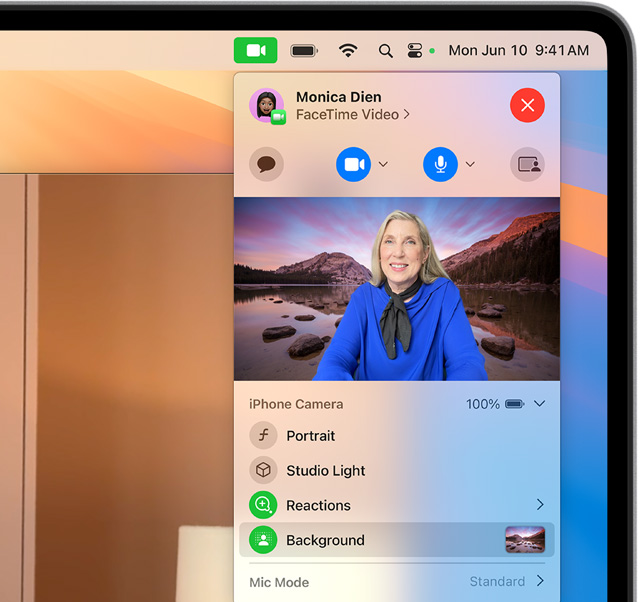Open the green FaceTime video menu bar icon
This screenshot has height=602, width=640.
click(x=255, y=50)
